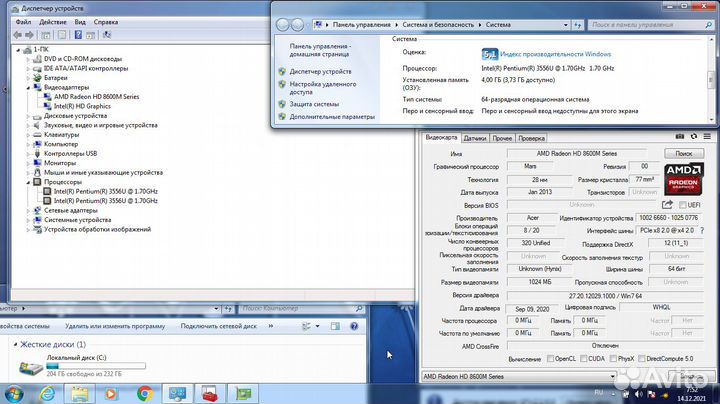Click Forward arrow in Device Manager toolbar
The height and width of the screenshot is (404, 720).
(29, 35)
